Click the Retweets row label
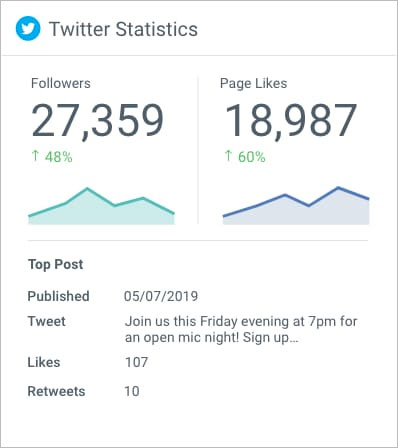This screenshot has width=398, height=448. click(x=56, y=391)
